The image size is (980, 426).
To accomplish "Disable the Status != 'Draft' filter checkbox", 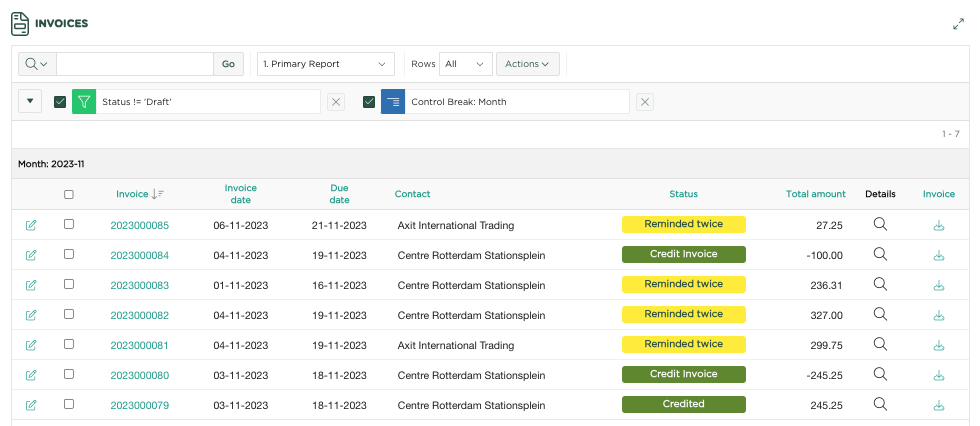I will [60, 102].
